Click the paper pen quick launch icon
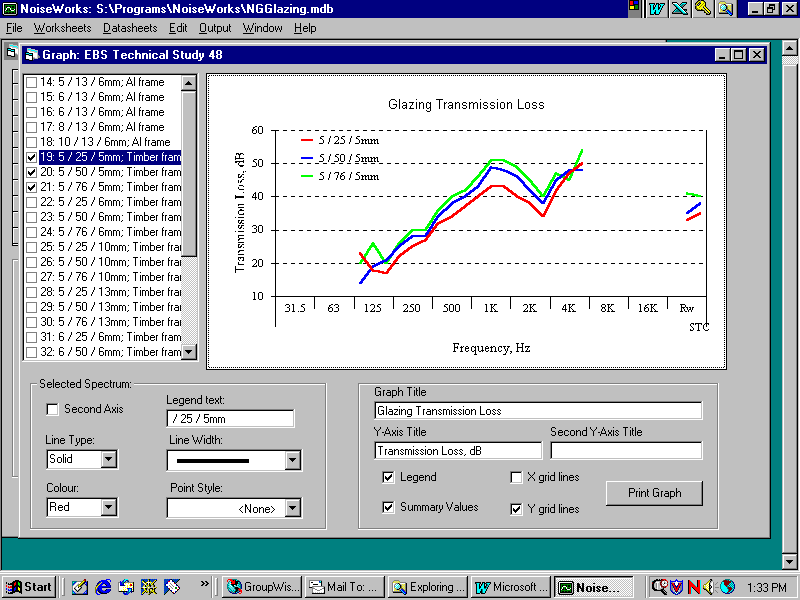This screenshot has width=800, height=600. (172, 587)
